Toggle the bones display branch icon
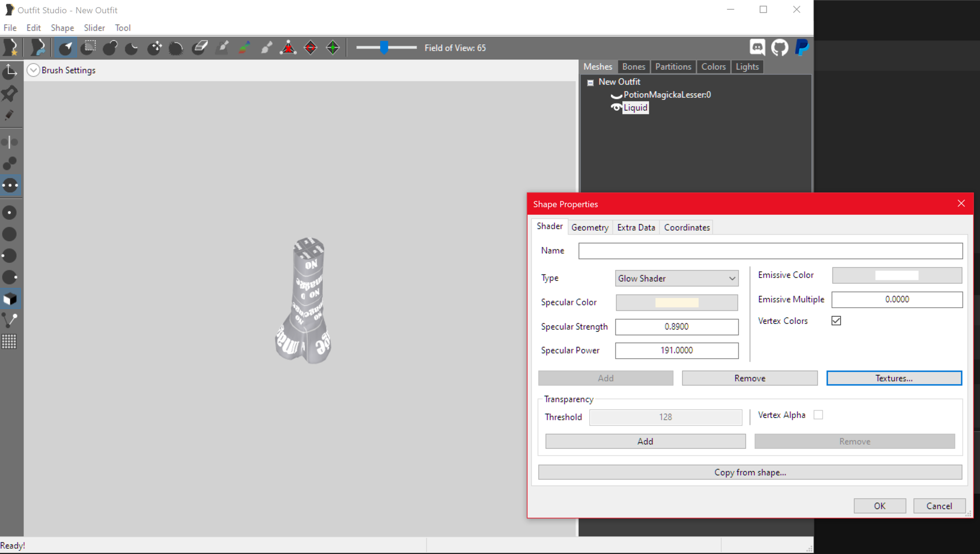This screenshot has width=980, height=554. coord(10,320)
